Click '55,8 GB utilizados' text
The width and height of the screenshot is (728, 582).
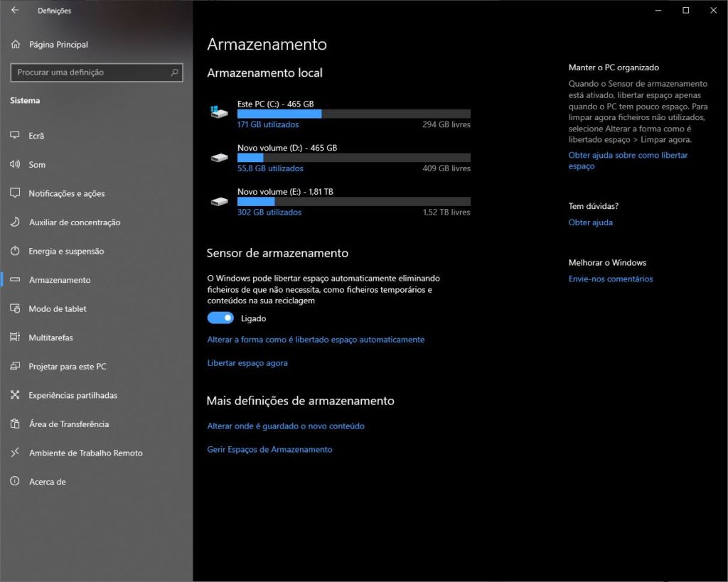270,168
